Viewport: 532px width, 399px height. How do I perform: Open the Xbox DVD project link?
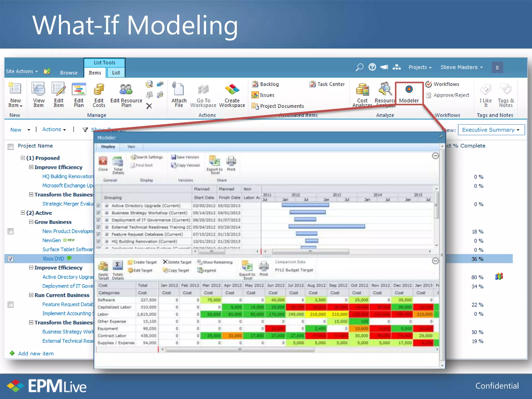pos(53,259)
